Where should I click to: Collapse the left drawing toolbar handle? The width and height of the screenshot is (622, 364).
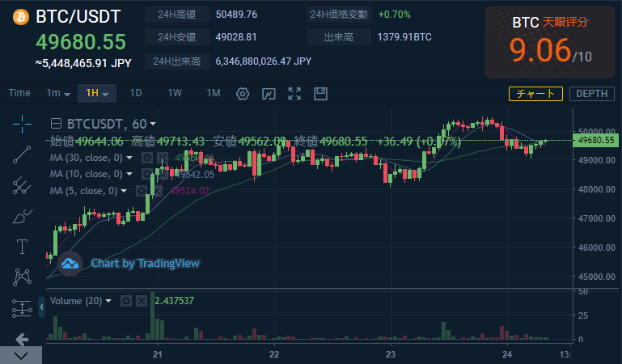click(41, 308)
